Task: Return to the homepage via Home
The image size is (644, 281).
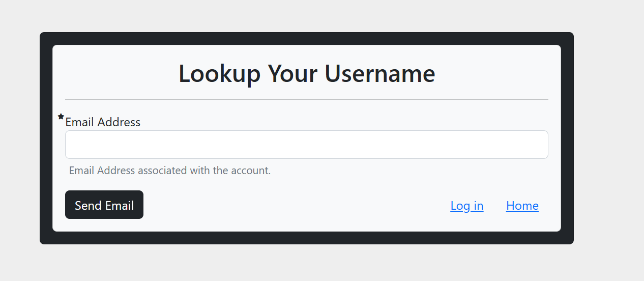Action: coord(522,206)
